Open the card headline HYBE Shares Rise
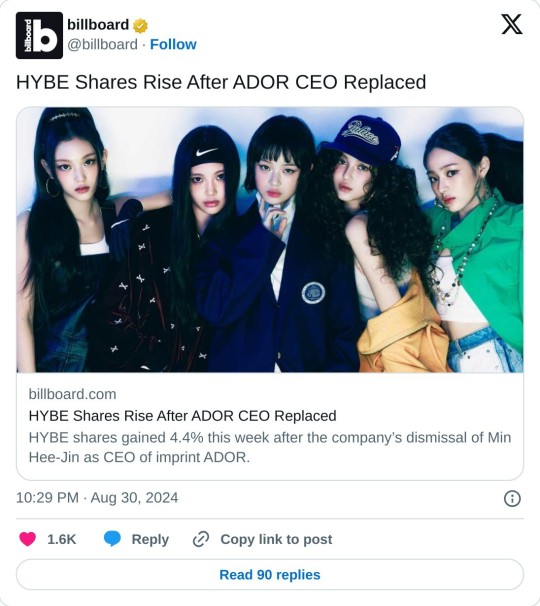The height and width of the screenshot is (606, 540). point(182,416)
